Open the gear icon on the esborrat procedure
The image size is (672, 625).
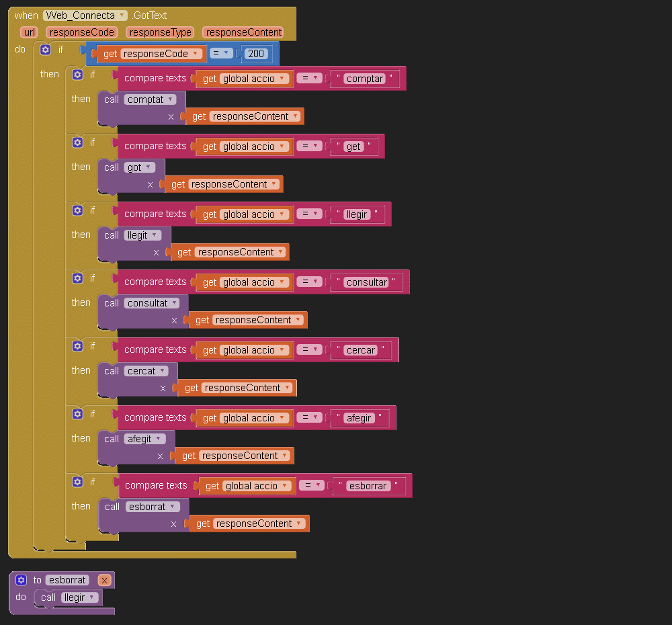(x=21, y=580)
